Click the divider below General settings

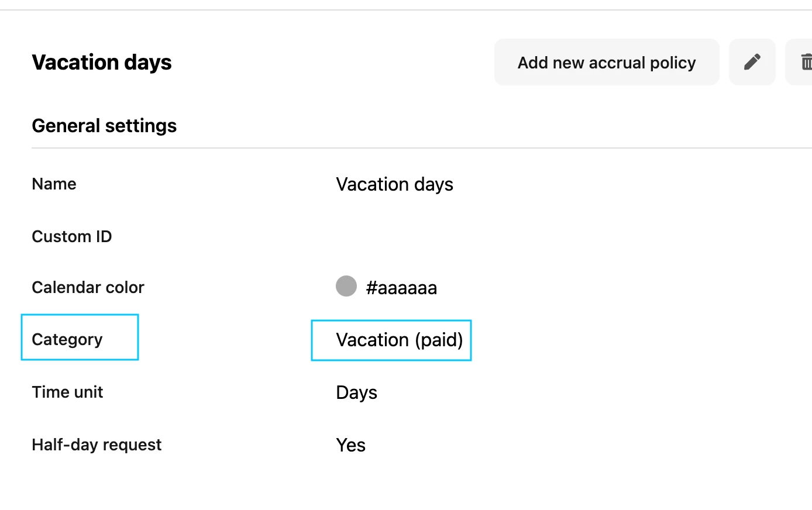click(x=422, y=148)
